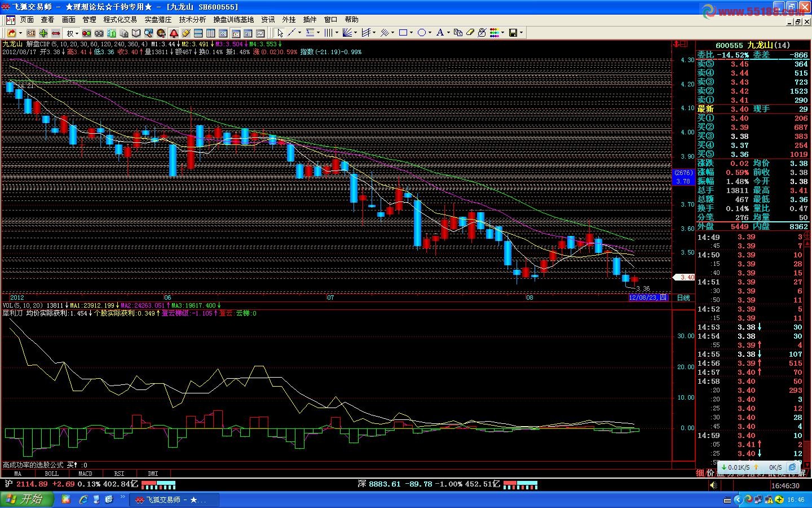Click the Windows 开始 start button

pos(27,500)
